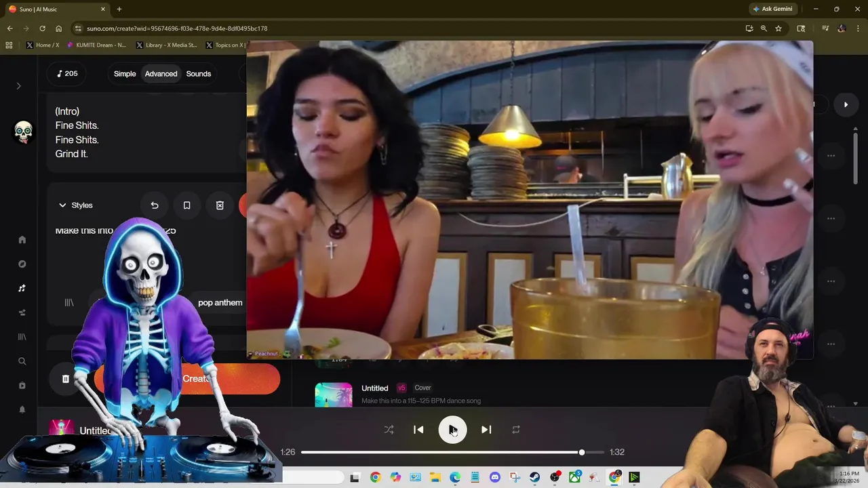Toggle shuffle in the player bar
The image size is (868, 488).
tap(389, 430)
